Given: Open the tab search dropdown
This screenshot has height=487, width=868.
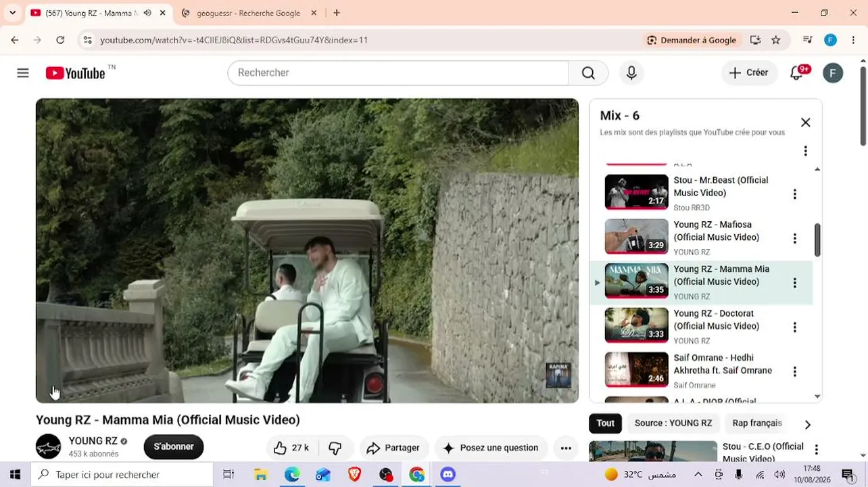Looking at the screenshot, I should [x=12, y=13].
